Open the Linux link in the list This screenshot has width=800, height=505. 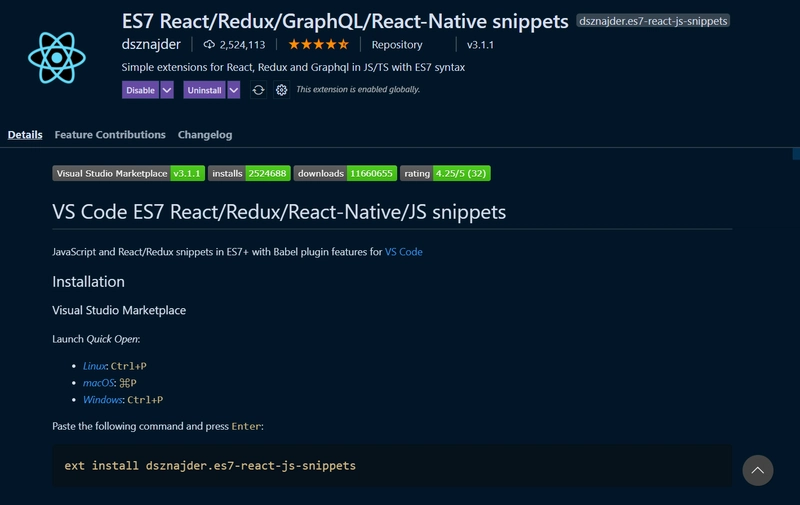[x=94, y=366]
